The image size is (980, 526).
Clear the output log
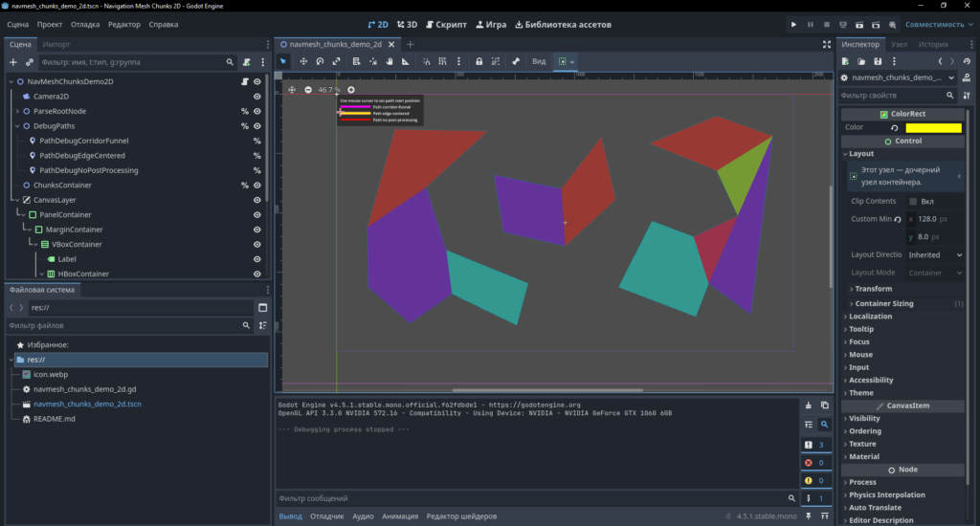pos(808,405)
